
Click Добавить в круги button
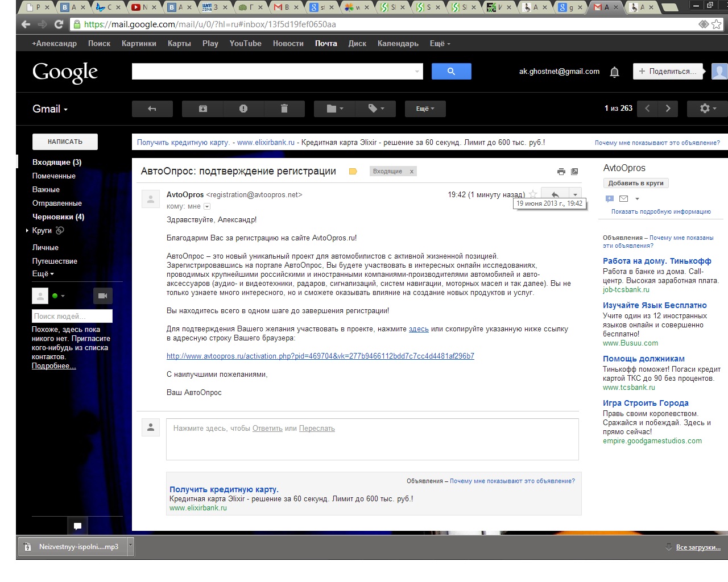(636, 183)
